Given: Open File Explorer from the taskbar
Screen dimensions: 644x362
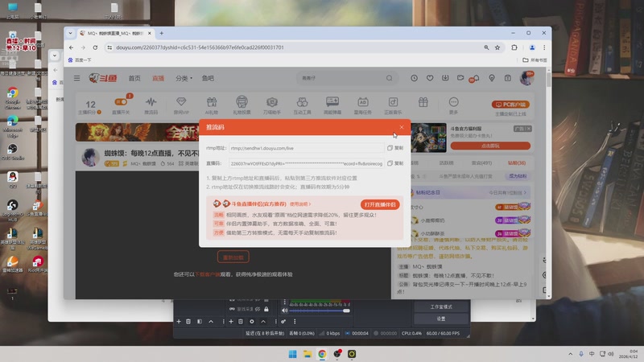Looking at the screenshot, I should [x=308, y=354].
